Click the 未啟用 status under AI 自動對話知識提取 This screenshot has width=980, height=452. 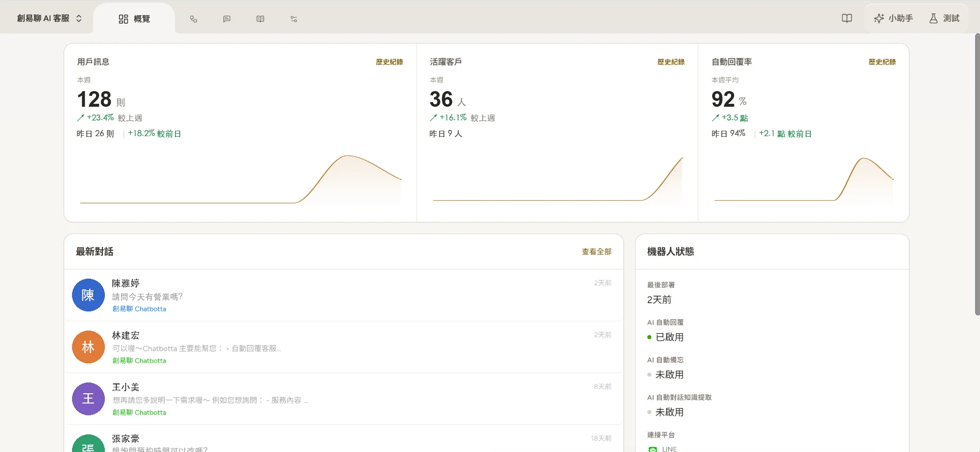(x=665, y=413)
